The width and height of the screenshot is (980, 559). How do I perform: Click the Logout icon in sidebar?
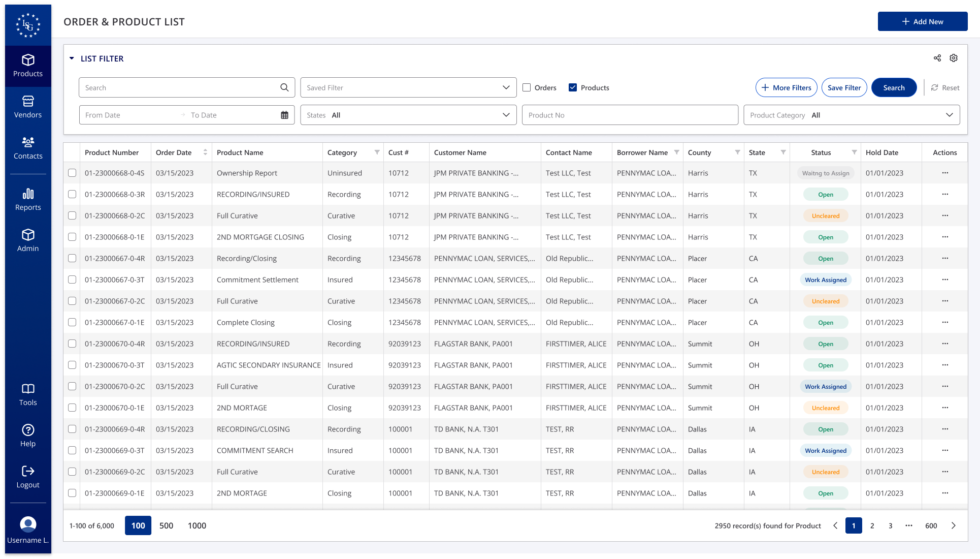coord(28,472)
